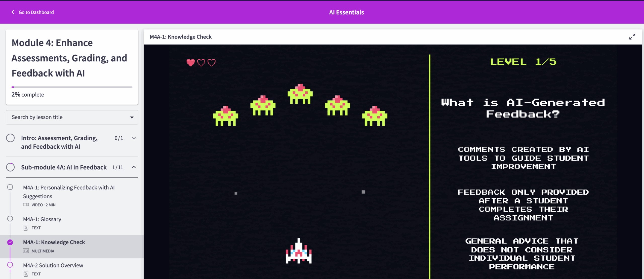
Task: Toggle the Intro section completion circle
Action: coord(10,138)
